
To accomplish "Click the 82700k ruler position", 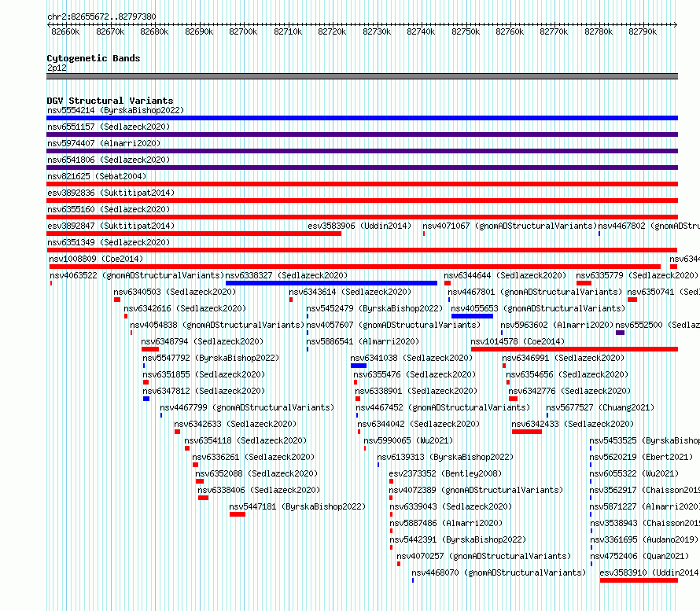I will pyautogui.click(x=243, y=31).
